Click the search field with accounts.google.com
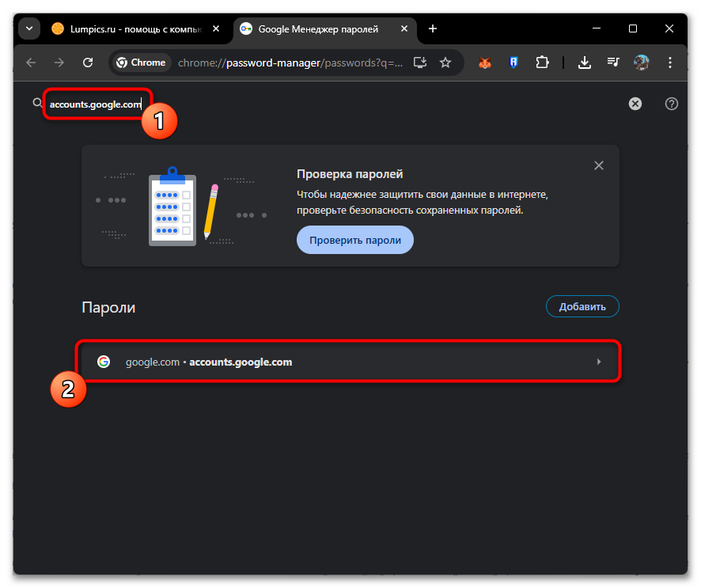 (96, 104)
